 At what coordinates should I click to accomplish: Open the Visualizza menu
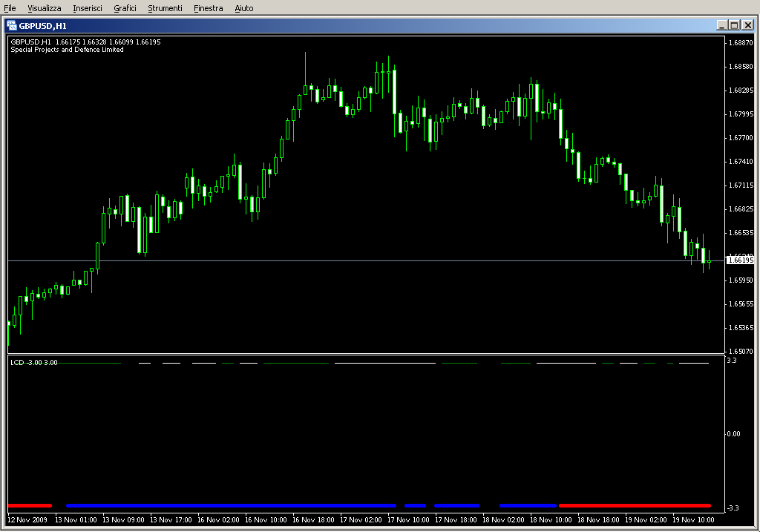tap(44, 8)
